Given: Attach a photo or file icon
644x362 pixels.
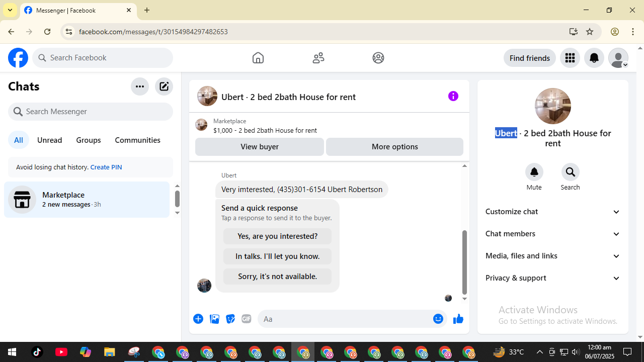Looking at the screenshot, I should coord(214,319).
